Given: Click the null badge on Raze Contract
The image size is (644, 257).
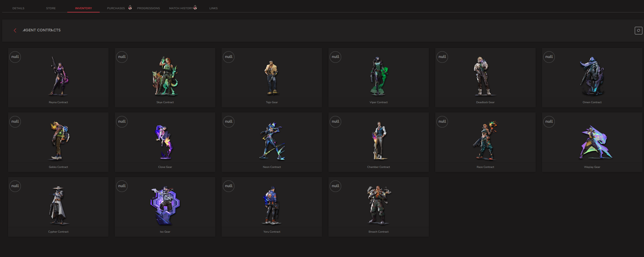Looking at the screenshot, I should [x=442, y=122].
